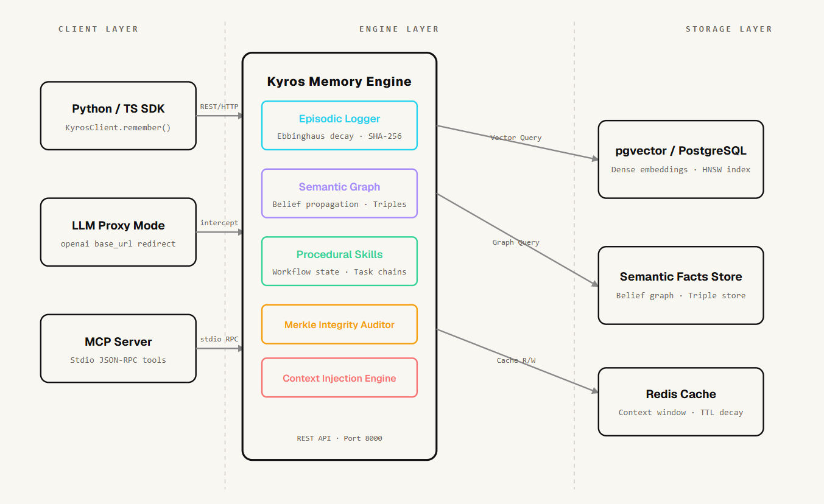824x504 pixels.
Task: Click the Python / TS SDK box
Action: click(118, 116)
